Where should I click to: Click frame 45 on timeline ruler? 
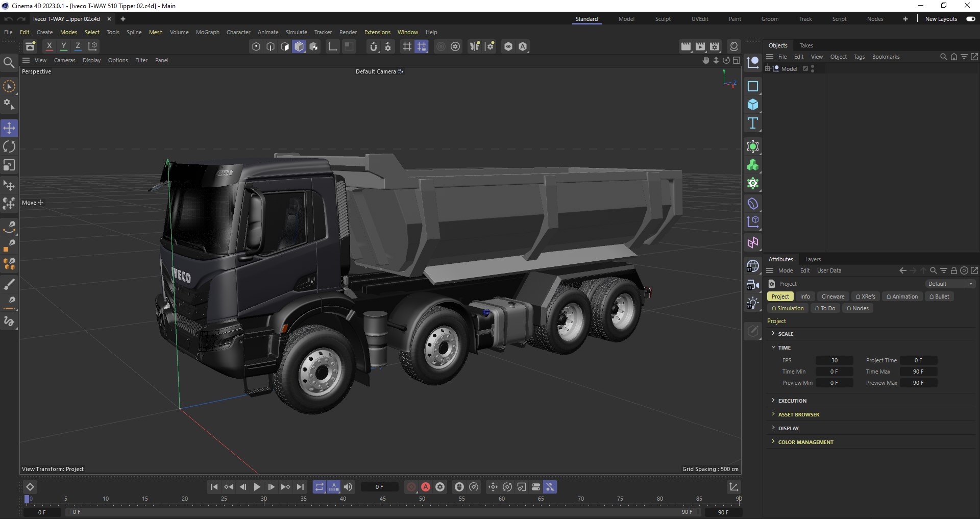tap(382, 499)
